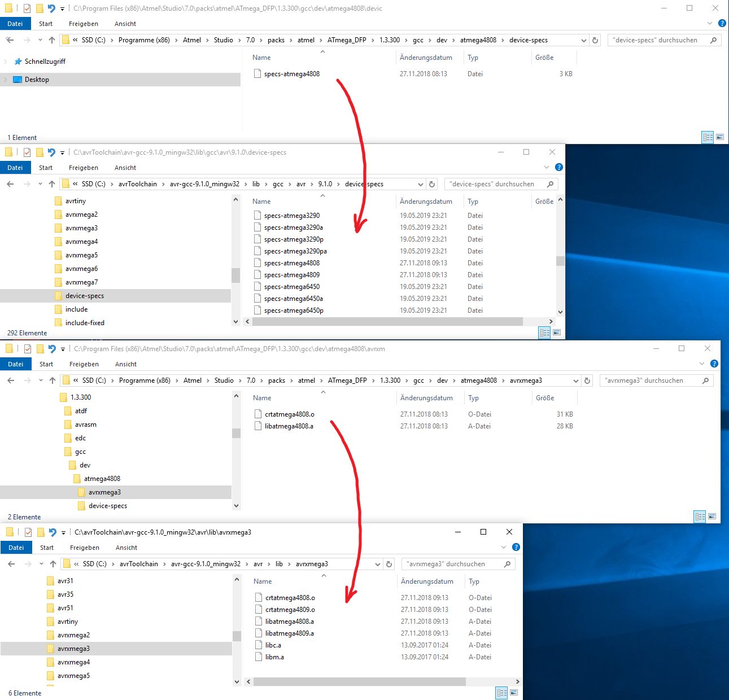
Task: Click Back arrow in the ATmega_DFP avrxmega3 window
Action: pyautogui.click(x=11, y=380)
